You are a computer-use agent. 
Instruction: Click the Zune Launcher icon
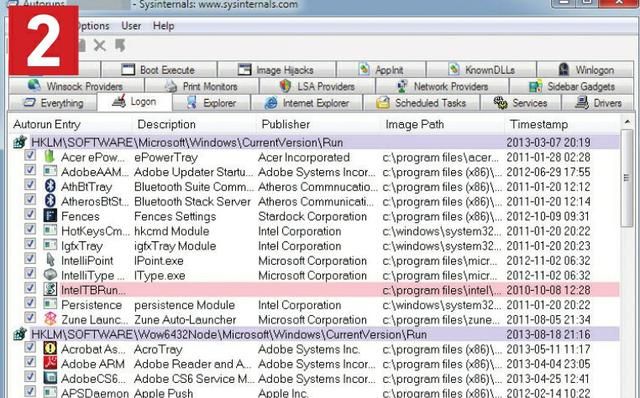tap(50, 319)
